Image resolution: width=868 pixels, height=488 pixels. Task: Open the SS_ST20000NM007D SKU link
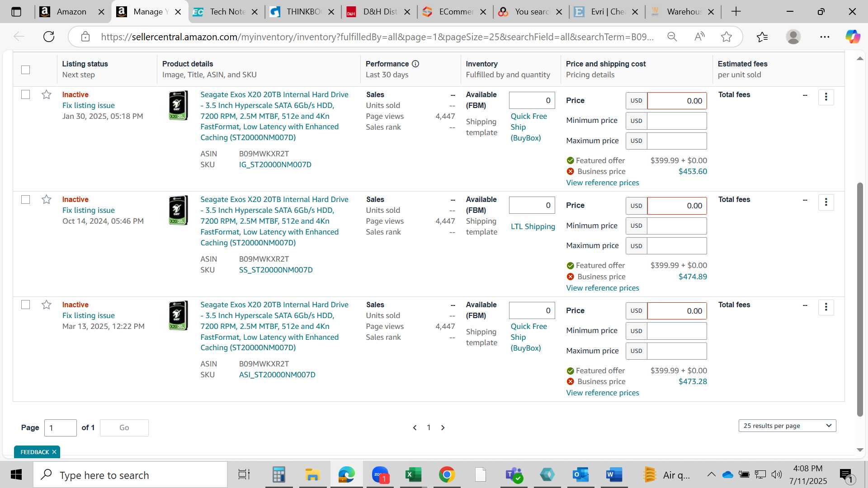[x=276, y=270]
